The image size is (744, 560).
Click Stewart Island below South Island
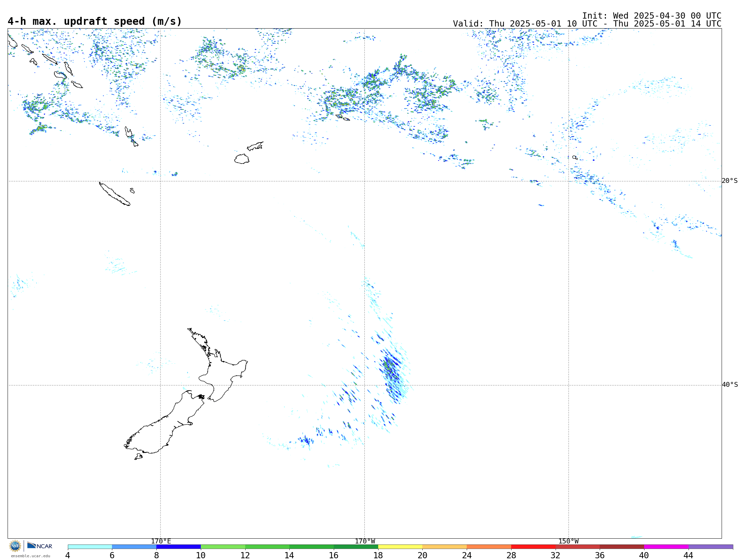(138, 457)
